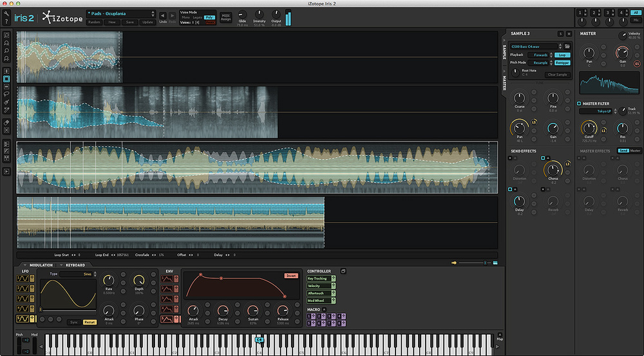Toggle the LFO Restart button
Image resolution: width=644 pixels, height=356 pixels.
click(x=90, y=323)
